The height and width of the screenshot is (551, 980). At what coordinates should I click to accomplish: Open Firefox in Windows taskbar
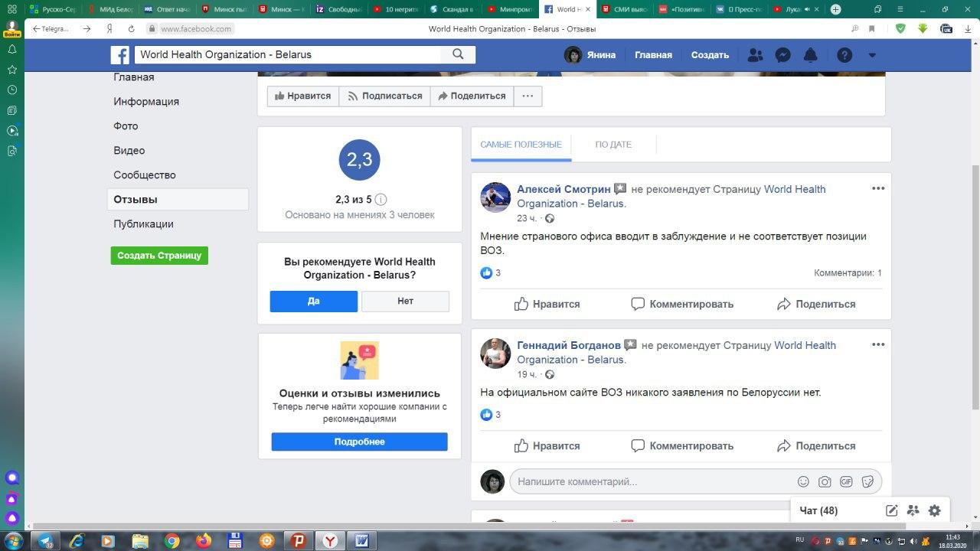click(203, 541)
